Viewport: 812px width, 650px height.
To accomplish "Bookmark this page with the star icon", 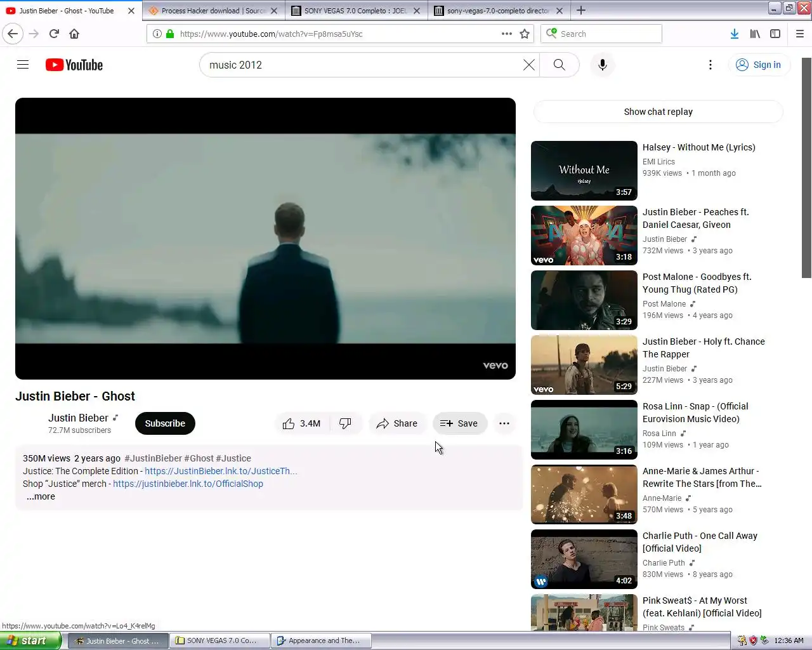I will pyautogui.click(x=525, y=34).
